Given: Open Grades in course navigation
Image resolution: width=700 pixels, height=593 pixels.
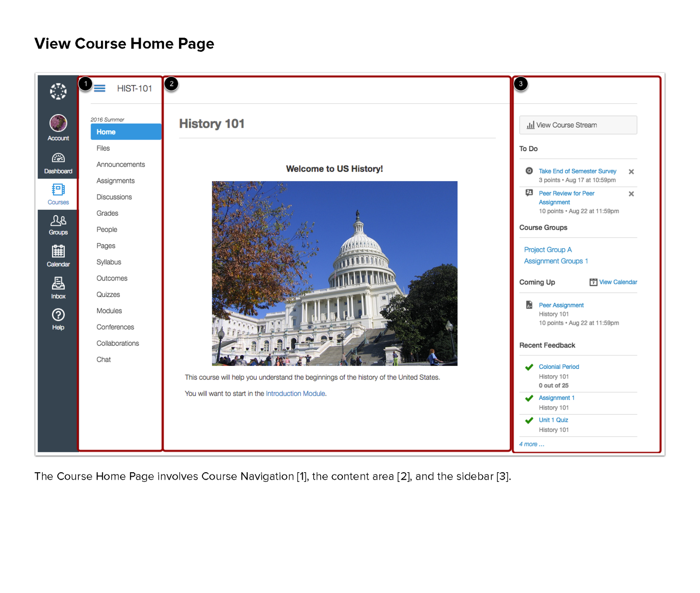Looking at the screenshot, I should point(107,213).
